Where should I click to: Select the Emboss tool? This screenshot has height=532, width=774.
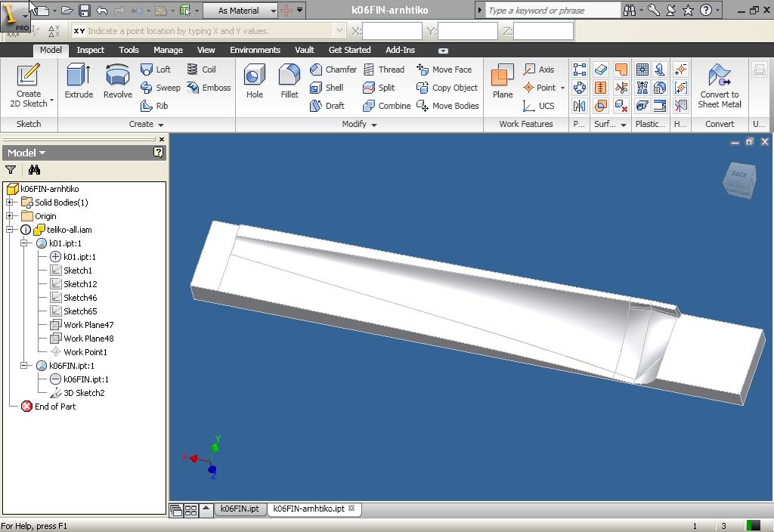209,88
